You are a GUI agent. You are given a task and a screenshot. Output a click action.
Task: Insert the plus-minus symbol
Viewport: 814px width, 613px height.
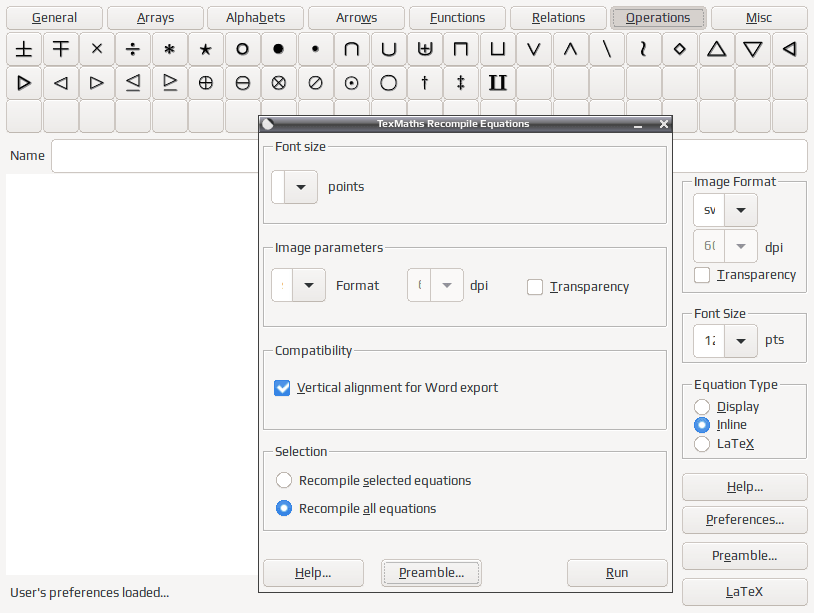pos(24,49)
